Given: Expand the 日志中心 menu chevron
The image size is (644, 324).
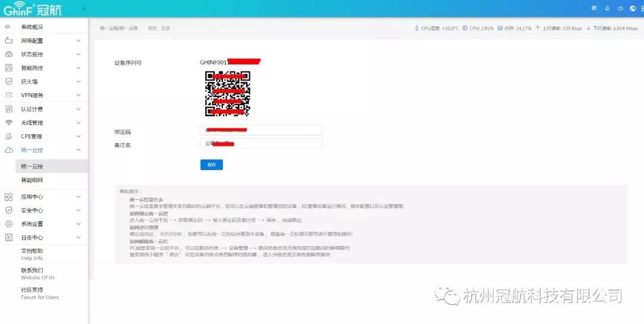Looking at the screenshot, I should point(79,237).
